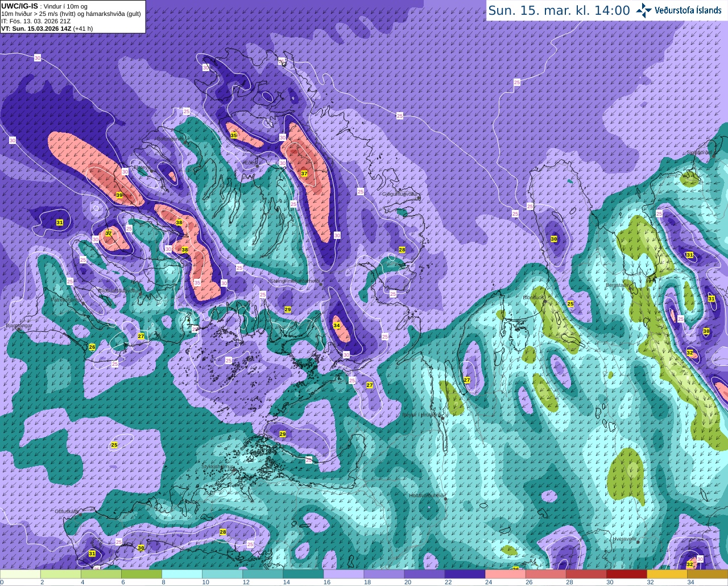
Task: Click the 6–8 m/s olive green legend swatch
Action: [x=142, y=574]
